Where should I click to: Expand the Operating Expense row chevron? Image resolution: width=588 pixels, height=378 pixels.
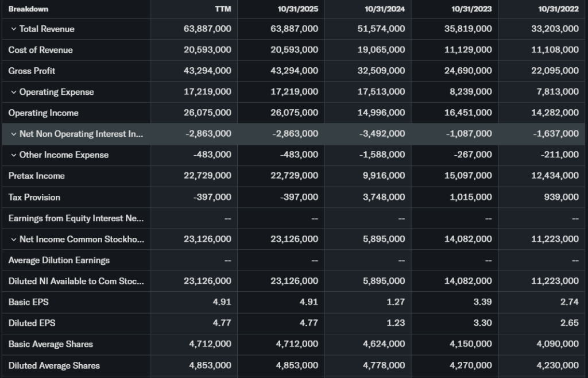[13, 92]
